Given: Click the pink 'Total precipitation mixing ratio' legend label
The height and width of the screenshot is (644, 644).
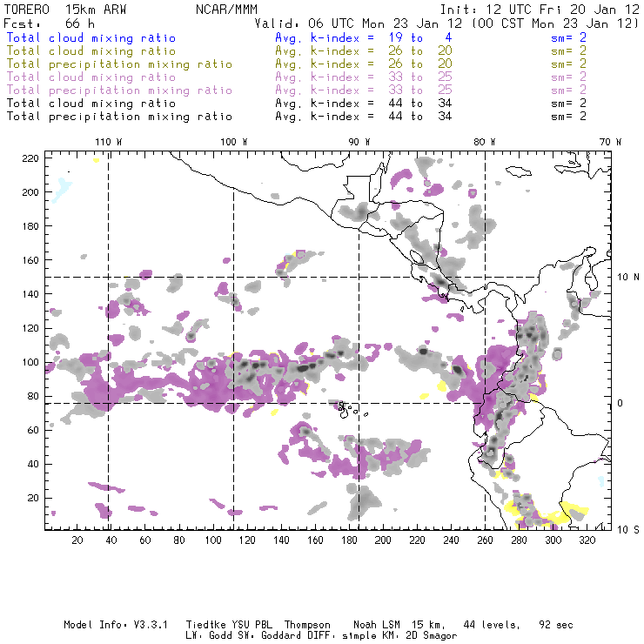Looking at the screenshot, I should tap(119, 90).
